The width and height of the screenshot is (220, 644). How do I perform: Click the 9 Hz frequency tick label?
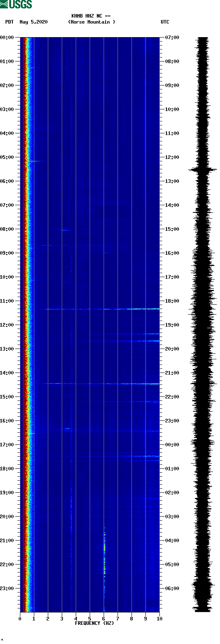[x=145, y=619]
